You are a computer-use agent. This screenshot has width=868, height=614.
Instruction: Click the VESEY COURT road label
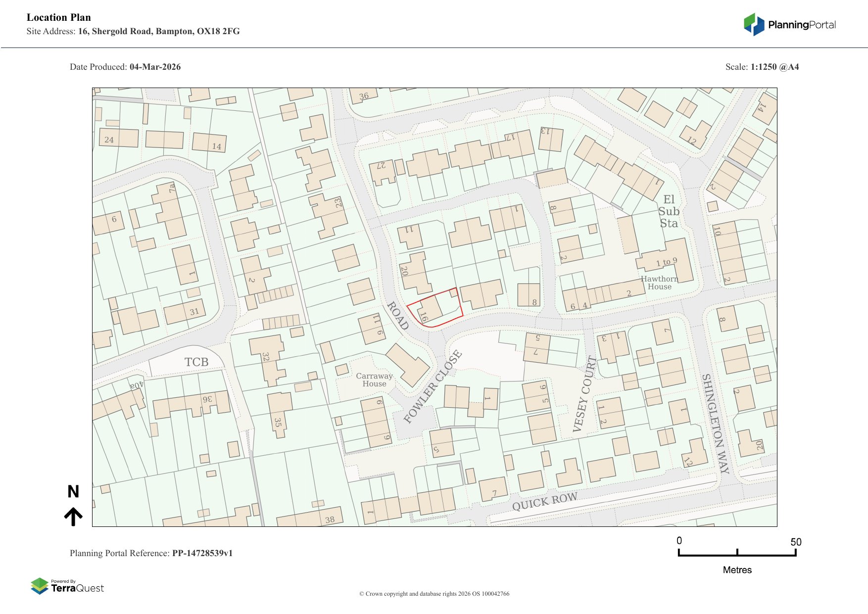pos(584,394)
